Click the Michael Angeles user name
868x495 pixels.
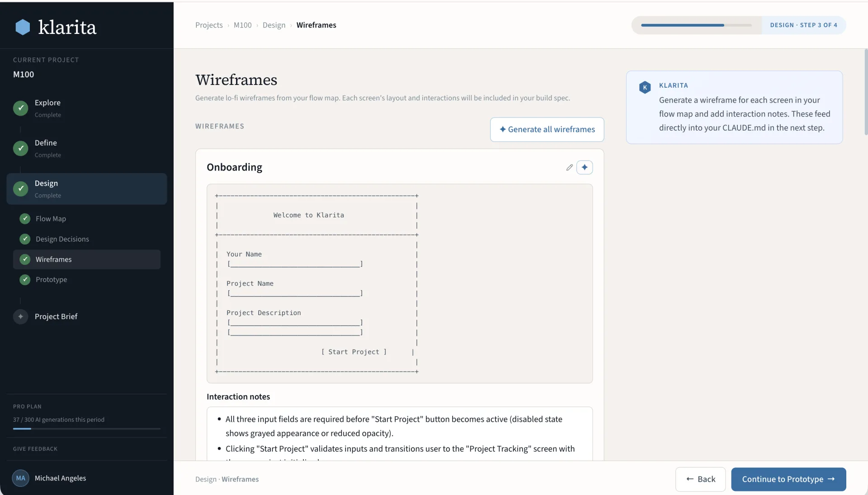pyautogui.click(x=60, y=478)
